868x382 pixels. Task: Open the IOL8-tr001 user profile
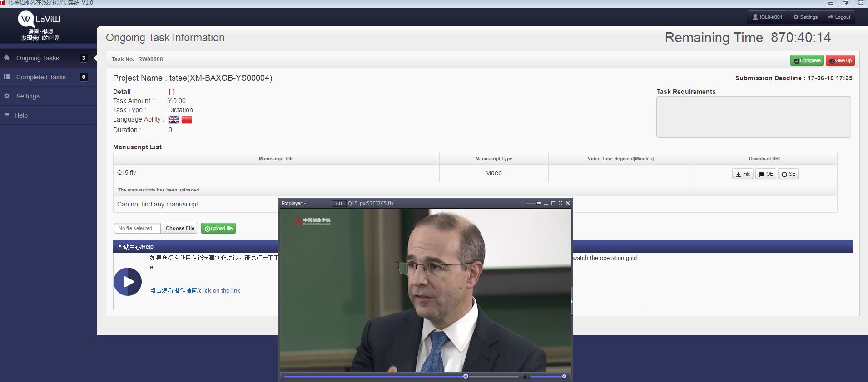(x=767, y=17)
